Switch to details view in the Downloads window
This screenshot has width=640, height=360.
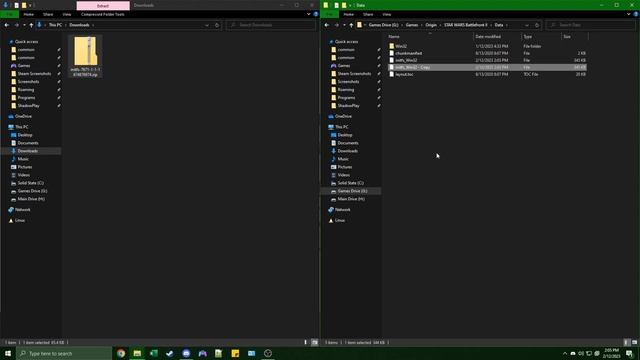click(x=305, y=342)
